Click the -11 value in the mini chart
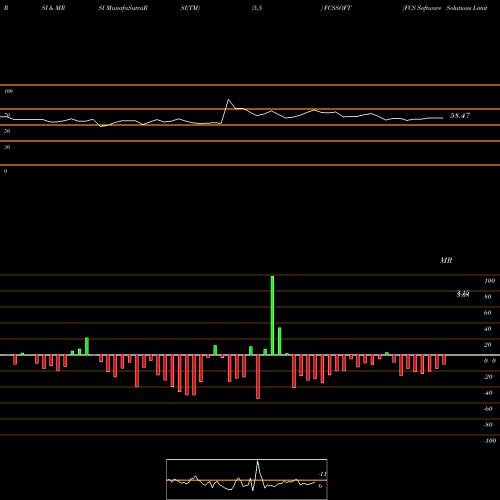Viewport: 500px width, 500px height. click(x=322, y=474)
